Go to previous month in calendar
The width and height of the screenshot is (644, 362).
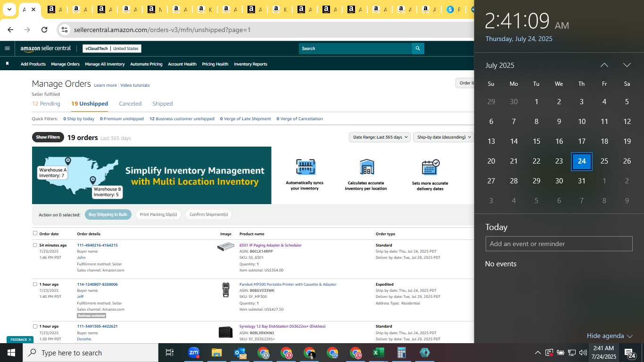(x=604, y=65)
